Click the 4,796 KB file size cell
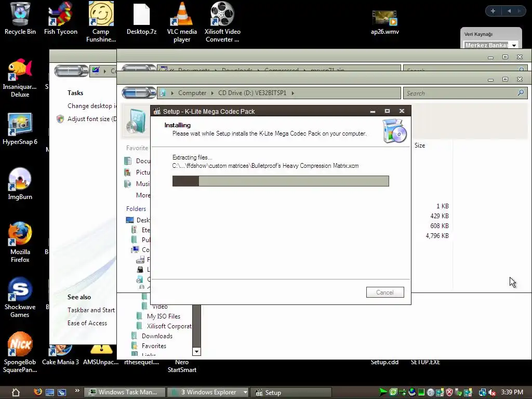Image resolution: width=532 pixels, height=399 pixels. pos(437,235)
